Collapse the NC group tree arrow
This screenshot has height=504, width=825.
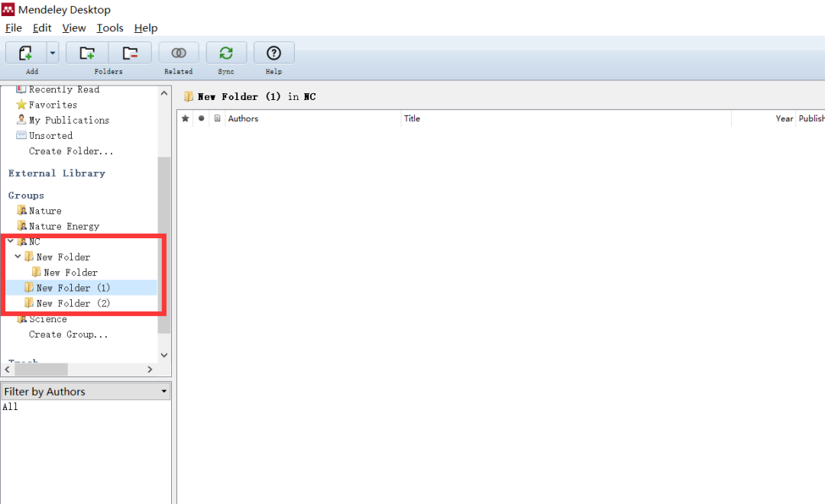coord(11,241)
